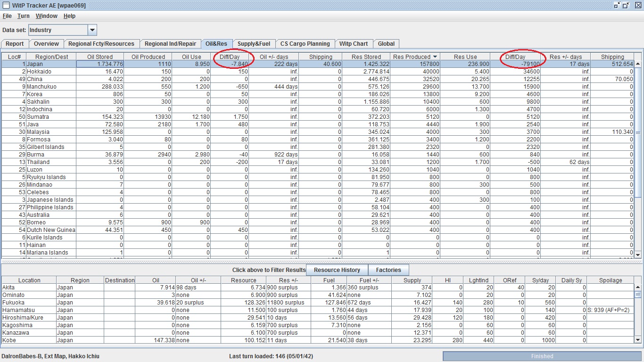Select the Akita location row

click(x=318, y=288)
